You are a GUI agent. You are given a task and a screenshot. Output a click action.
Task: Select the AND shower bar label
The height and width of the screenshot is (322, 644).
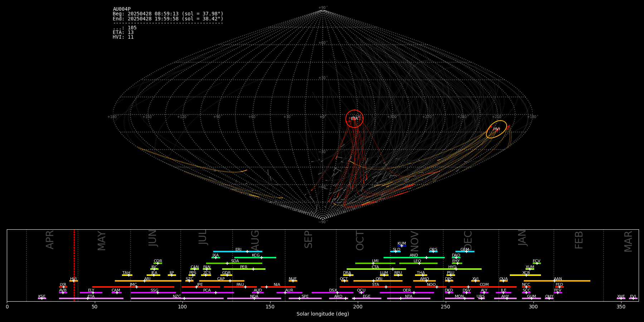pos(414,255)
